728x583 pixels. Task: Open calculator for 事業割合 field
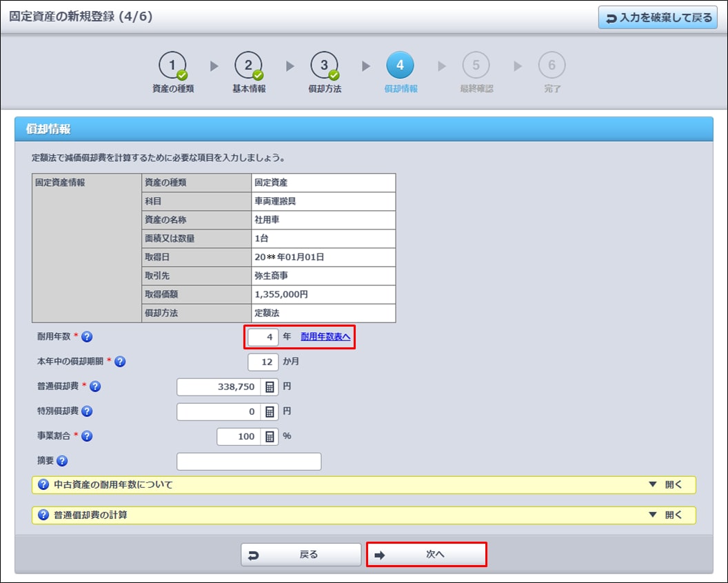(270, 437)
